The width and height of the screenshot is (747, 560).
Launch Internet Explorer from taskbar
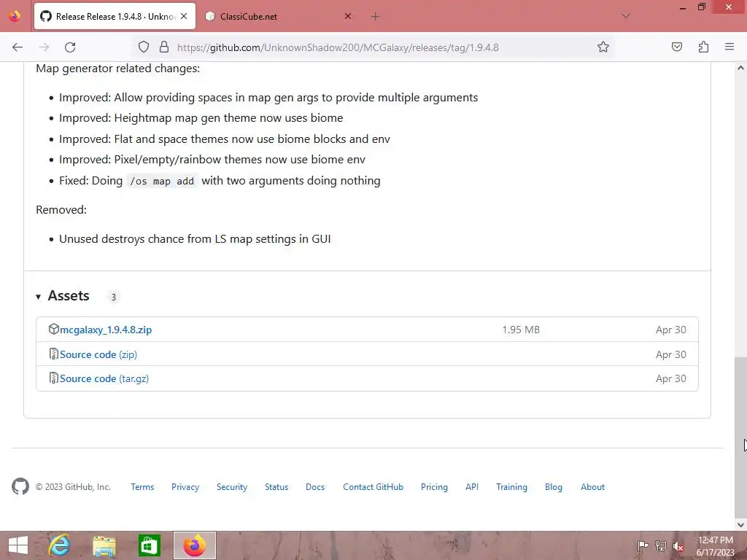pyautogui.click(x=60, y=545)
